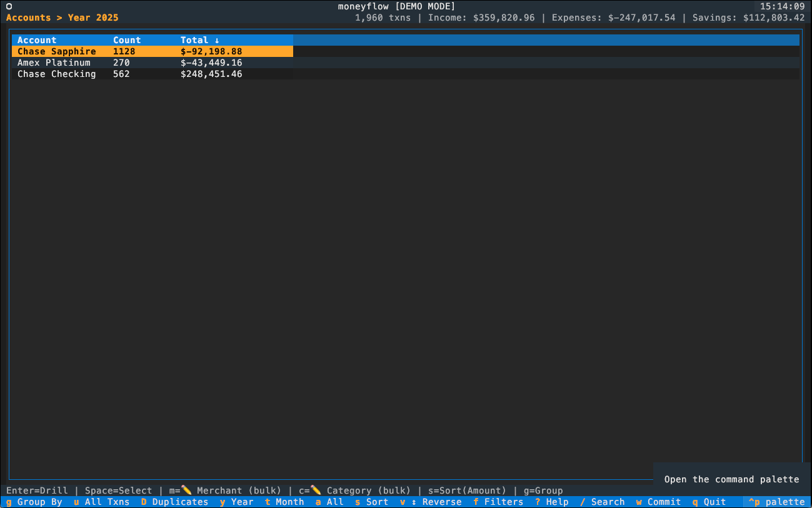Image resolution: width=812 pixels, height=508 pixels.
Task: Click Quit in the footer bar
Action: tap(709, 502)
